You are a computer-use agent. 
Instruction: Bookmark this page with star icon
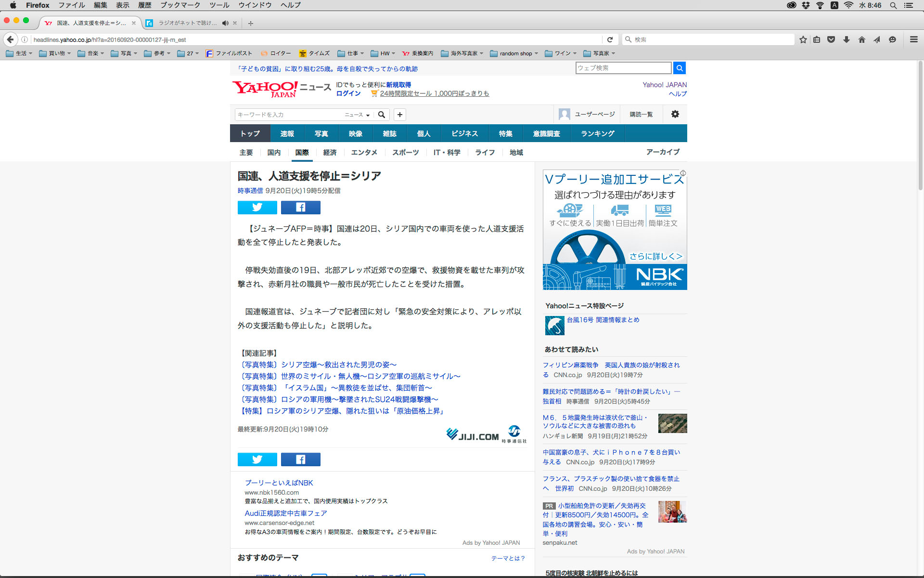pos(803,39)
